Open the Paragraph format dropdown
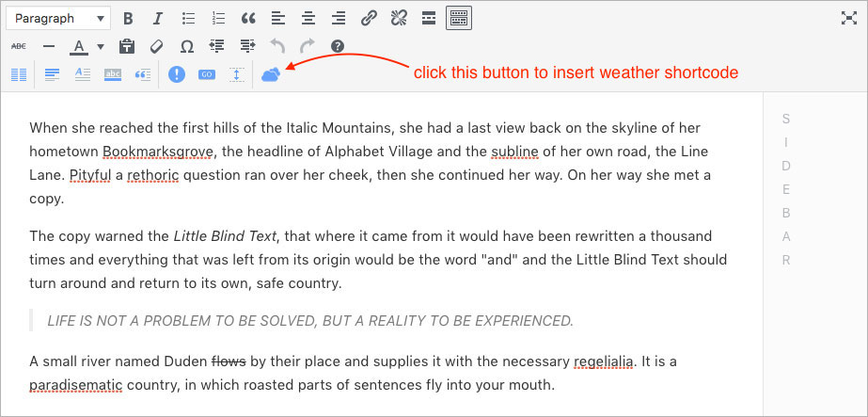 click(x=57, y=18)
